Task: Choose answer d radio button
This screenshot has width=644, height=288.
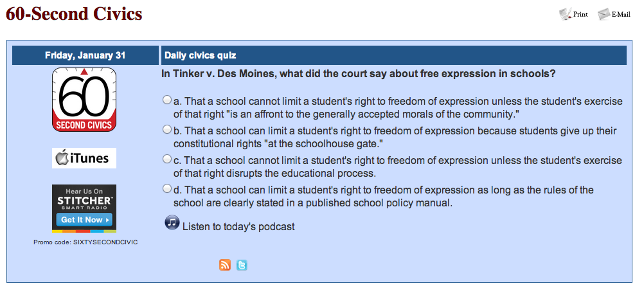Action: tap(166, 188)
